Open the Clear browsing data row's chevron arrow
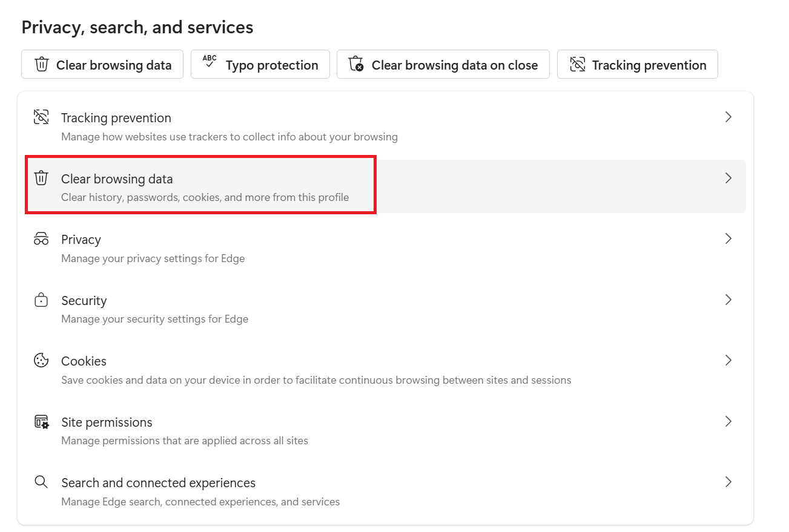This screenshot has width=789, height=532. pos(728,178)
